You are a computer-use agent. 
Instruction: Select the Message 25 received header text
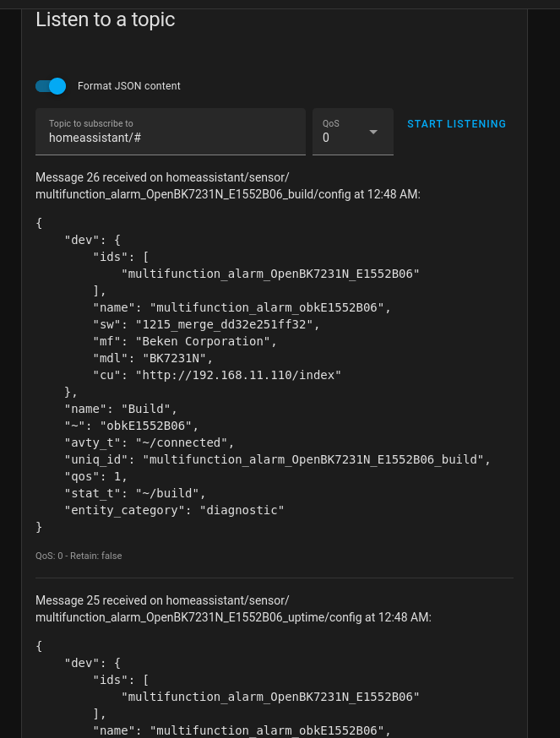(234, 609)
